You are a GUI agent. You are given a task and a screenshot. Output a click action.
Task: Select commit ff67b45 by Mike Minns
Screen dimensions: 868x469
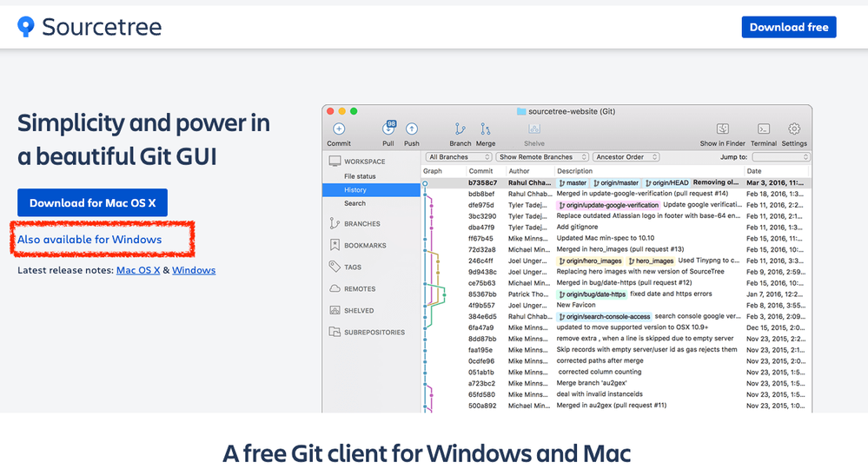point(616,238)
